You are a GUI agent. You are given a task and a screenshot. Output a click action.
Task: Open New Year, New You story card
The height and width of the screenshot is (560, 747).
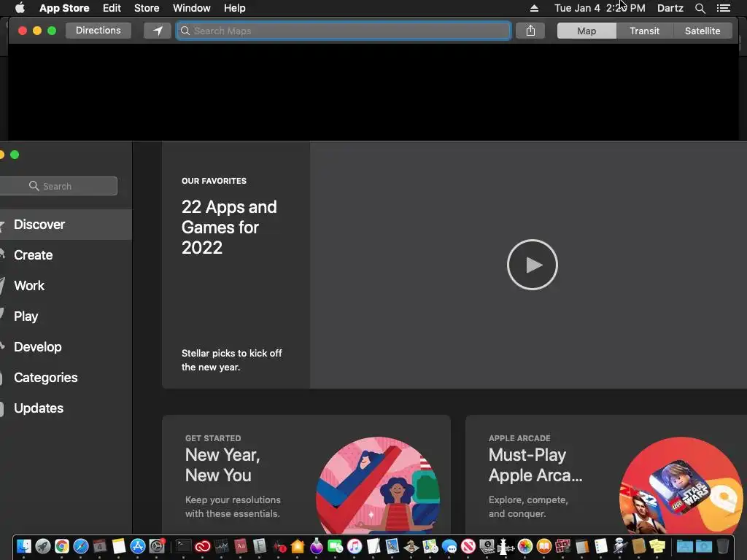pyautogui.click(x=306, y=474)
